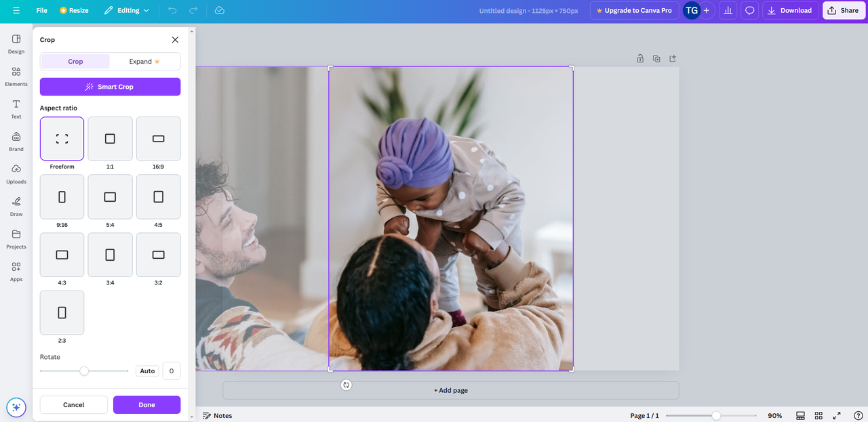Screen dimensions: 868x422
Task: Click the add page icon above canvas
Action: tap(673, 59)
